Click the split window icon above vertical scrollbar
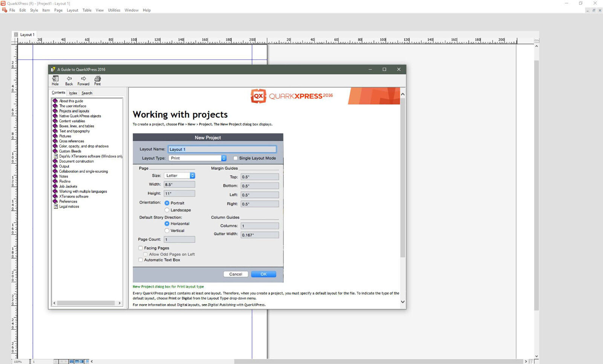603x364 pixels. [x=536, y=40]
